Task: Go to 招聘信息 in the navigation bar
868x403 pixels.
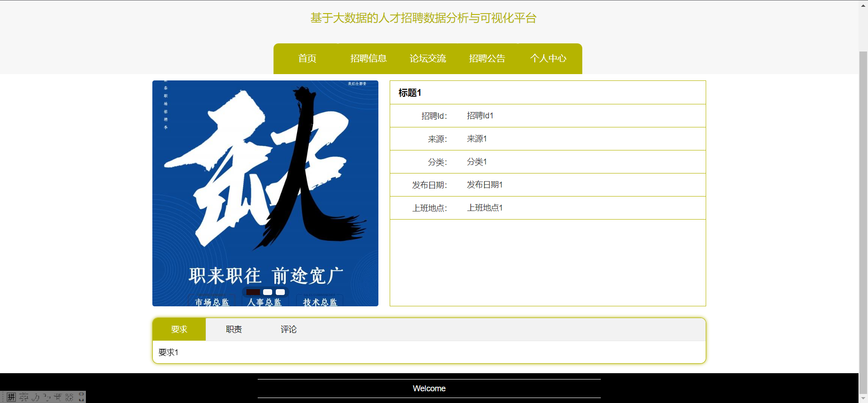Action: pyautogui.click(x=368, y=59)
